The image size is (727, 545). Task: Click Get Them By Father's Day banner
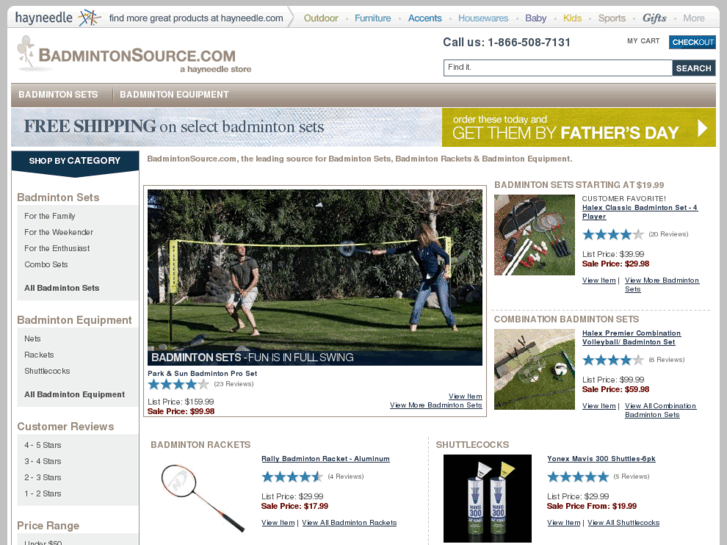pyautogui.click(x=579, y=127)
